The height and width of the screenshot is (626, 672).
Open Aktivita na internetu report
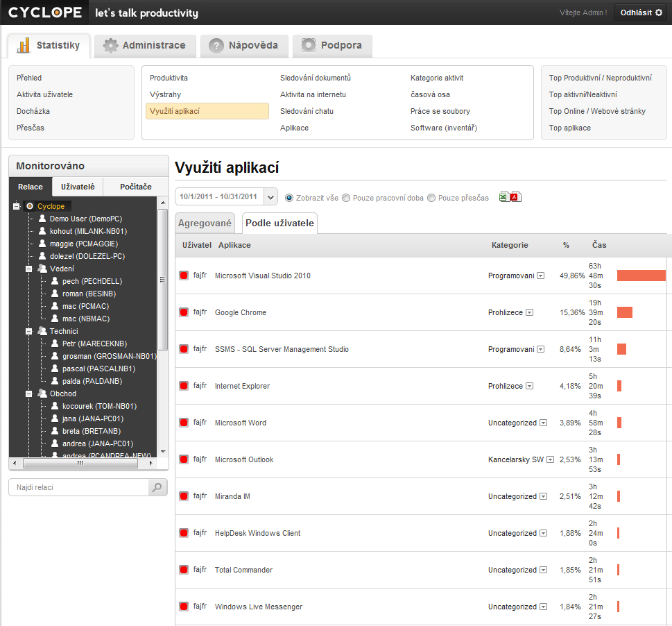(x=313, y=94)
